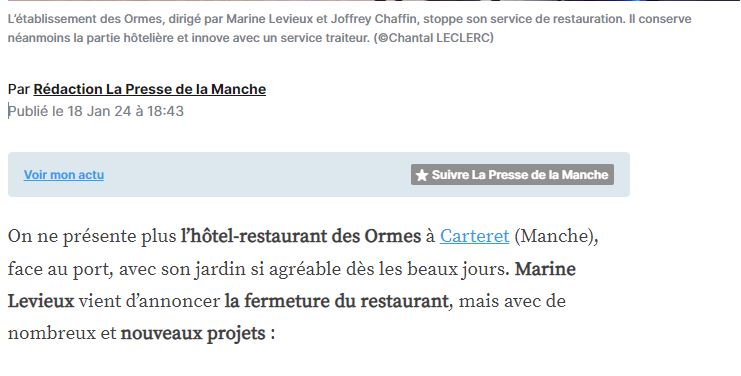Follow the Carteret link in the article
This screenshot has width=741, height=376.
point(474,236)
